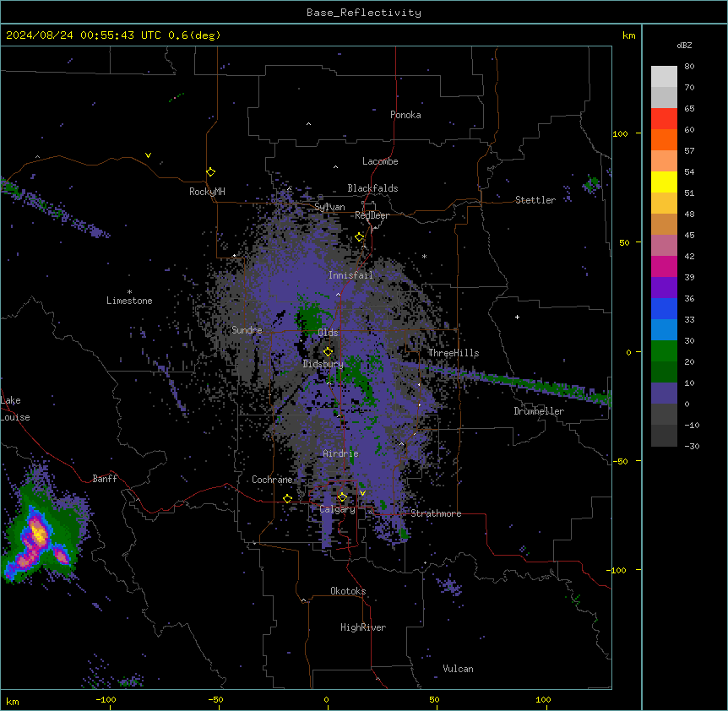Click the yellow V marker northwest of RockyMH
The image size is (728, 711).
148,155
